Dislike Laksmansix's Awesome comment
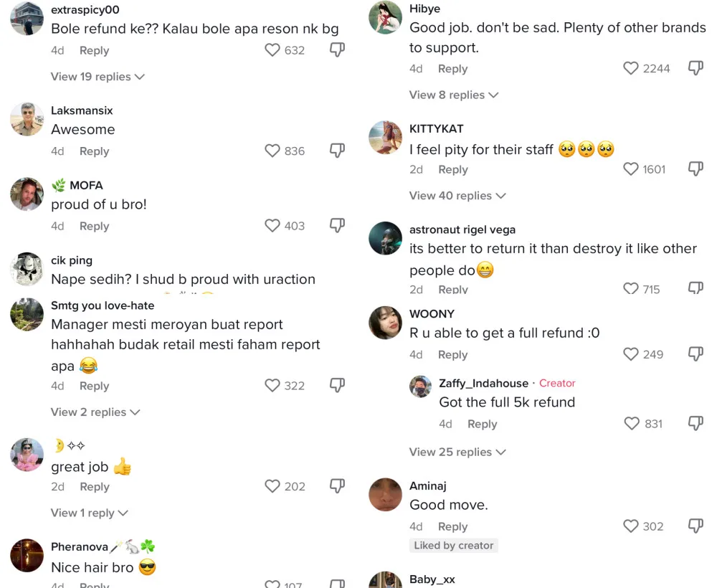This screenshot has width=717, height=588. [x=337, y=151]
